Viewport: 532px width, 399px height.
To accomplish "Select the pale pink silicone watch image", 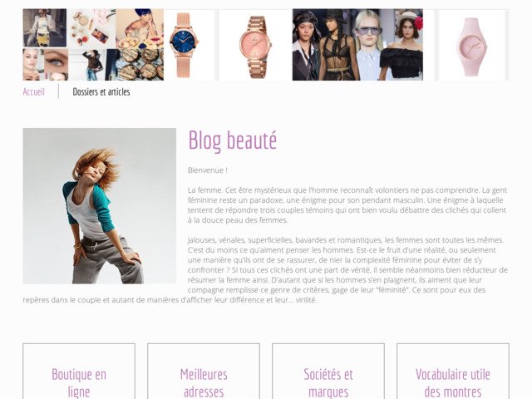I will 472,45.
